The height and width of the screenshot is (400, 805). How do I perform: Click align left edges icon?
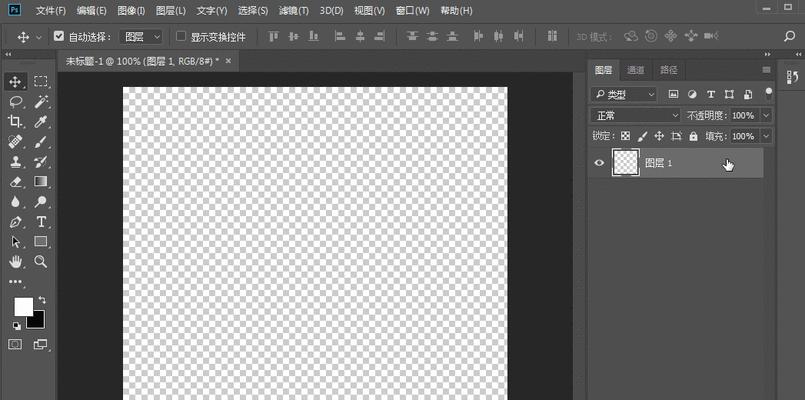[x=340, y=36]
